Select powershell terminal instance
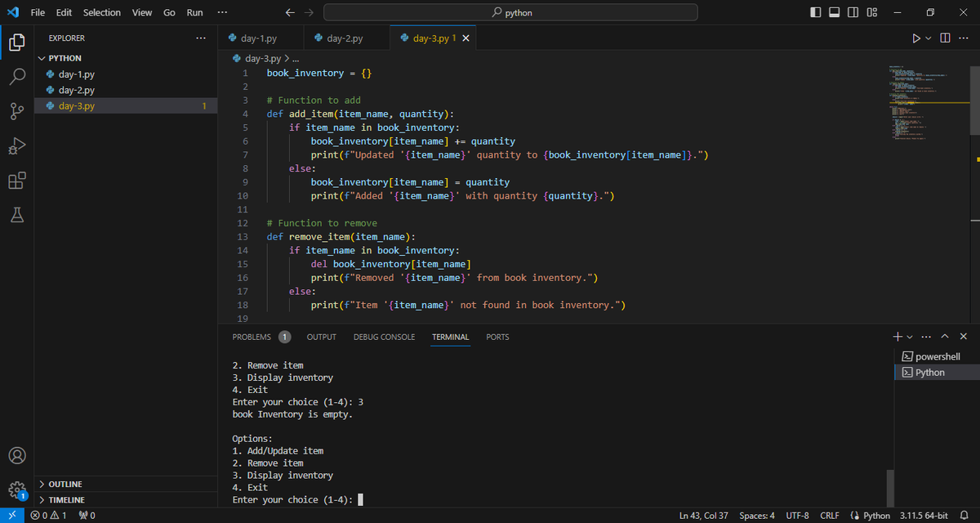Screen dimensions: 980x523 (937, 356)
